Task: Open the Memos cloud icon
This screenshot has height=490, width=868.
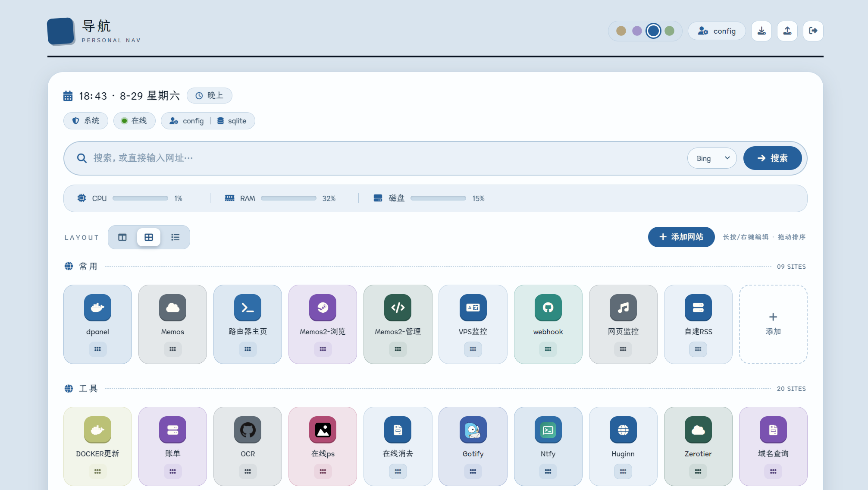Action: pos(172,308)
